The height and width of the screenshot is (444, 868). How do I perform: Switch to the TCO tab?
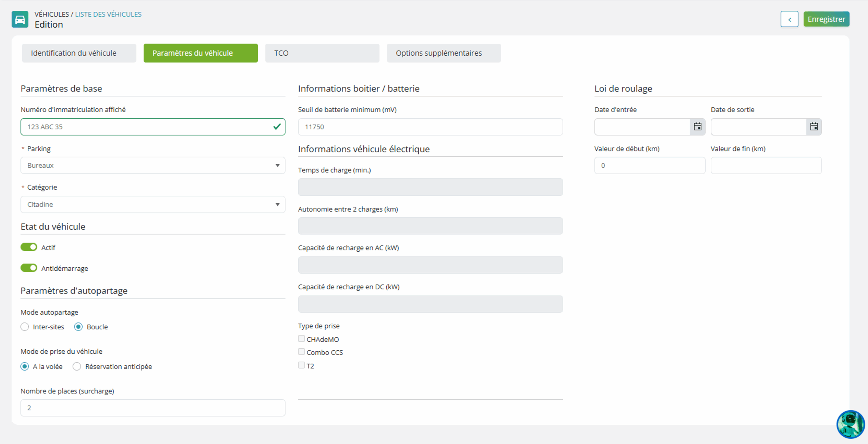[x=322, y=53]
